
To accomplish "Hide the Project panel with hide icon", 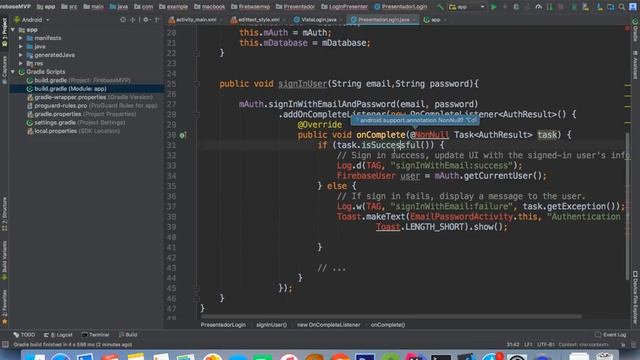I will (x=158, y=20).
